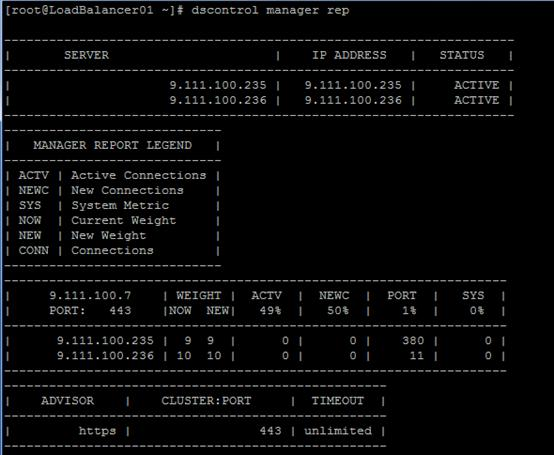The image size is (554, 455).
Task: Click the NEWC legend abbreviation
Action: pos(34,190)
